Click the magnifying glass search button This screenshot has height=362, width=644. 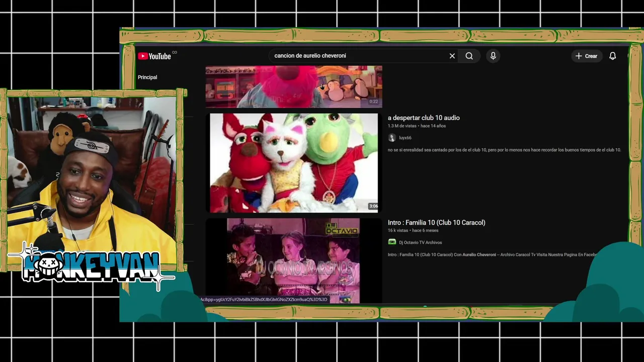(x=469, y=56)
